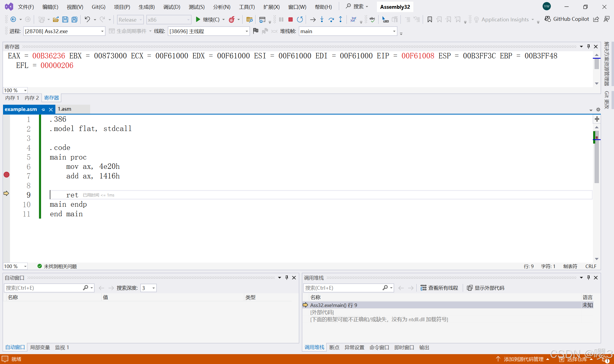Click the Restart debugging icon
The width and height of the screenshot is (614, 364).
point(300,19)
